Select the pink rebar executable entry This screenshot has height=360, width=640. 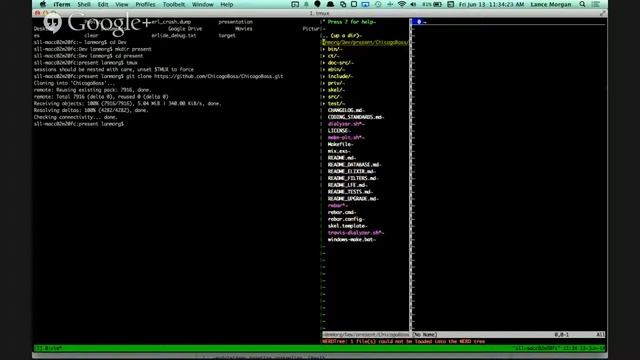[x=338, y=206]
